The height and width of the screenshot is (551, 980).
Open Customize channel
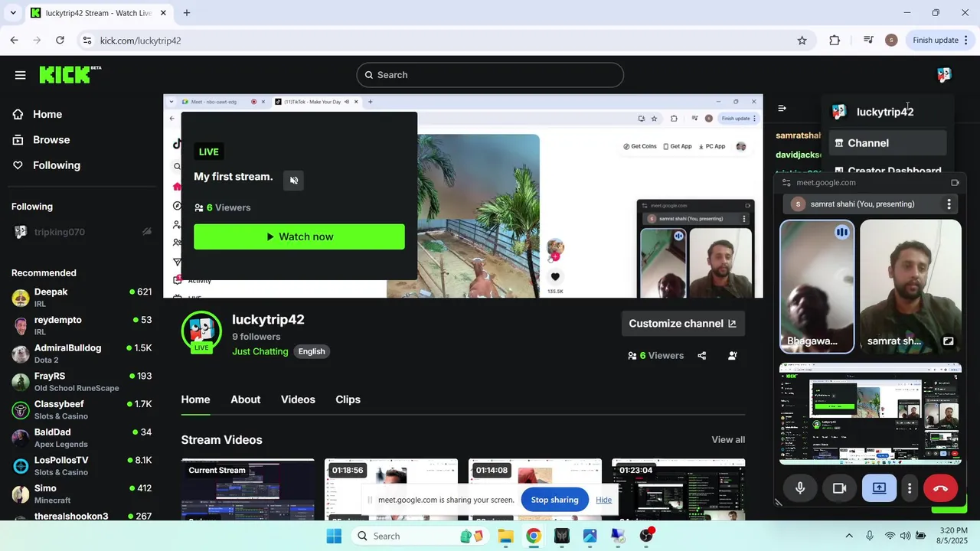[x=683, y=324]
